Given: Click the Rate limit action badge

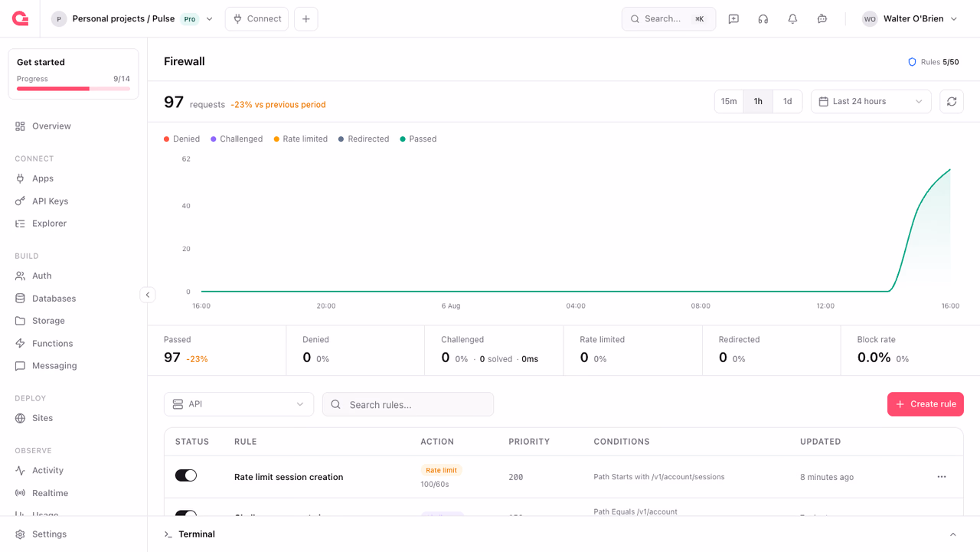Looking at the screenshot, I should [x=442, y=470].
